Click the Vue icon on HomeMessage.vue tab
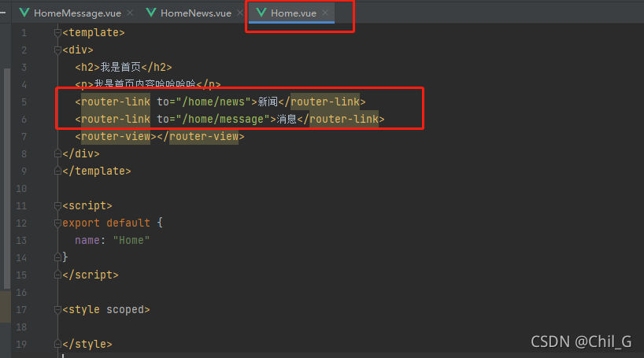The image size is (644, 358). (24, 13)
